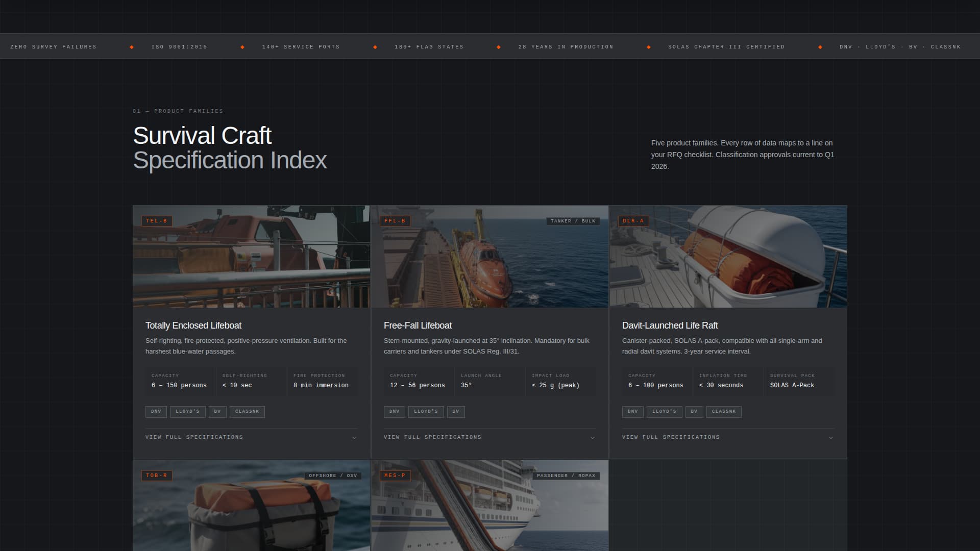Click VIEW FULL SPECIFICATIONS under Davit-Launched Life Raft

pyautogui.click(x=670, y=437)
